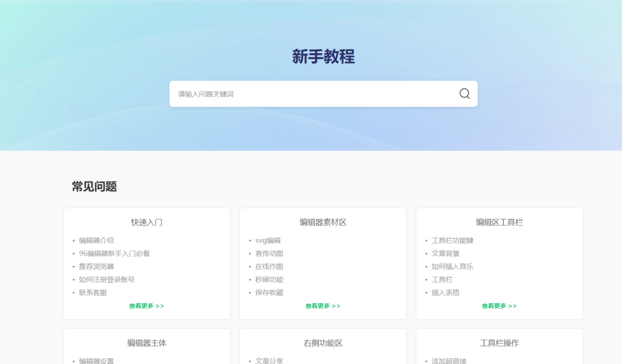Open the 工具栏功能键 article

[x=452, y=241]
